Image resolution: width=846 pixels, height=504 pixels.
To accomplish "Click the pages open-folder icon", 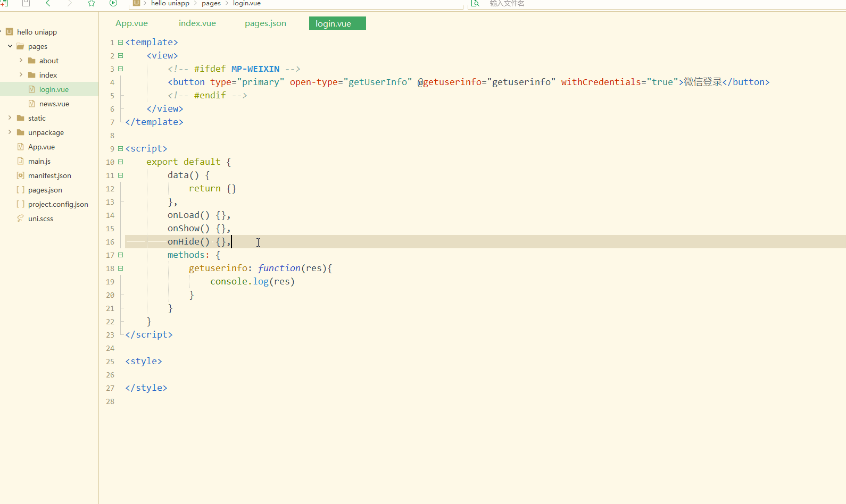I will [x=20, y=46].
